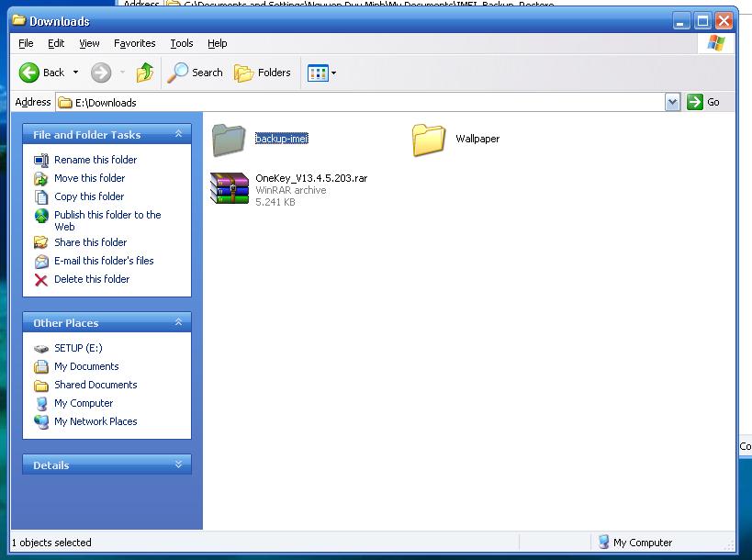Click the Downloads title bar folder icon
The width and height of the screenshot is (752, 560).
tap(18, 20)
